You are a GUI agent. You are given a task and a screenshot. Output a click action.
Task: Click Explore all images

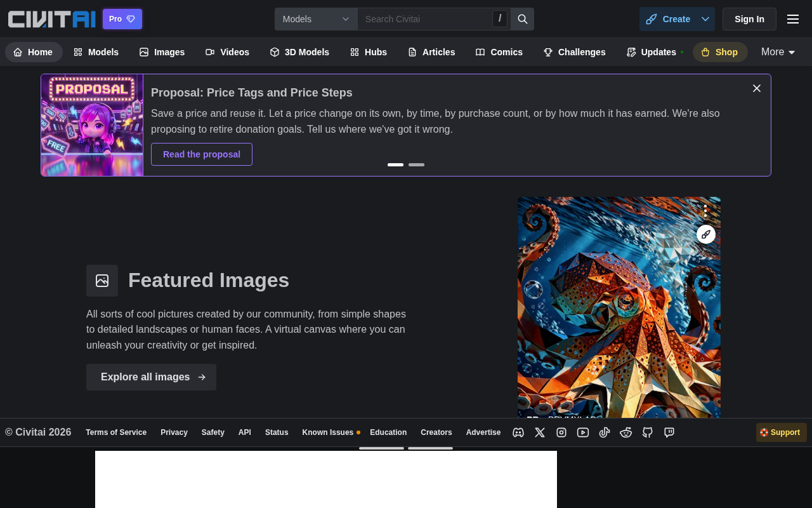coord(151,377)
